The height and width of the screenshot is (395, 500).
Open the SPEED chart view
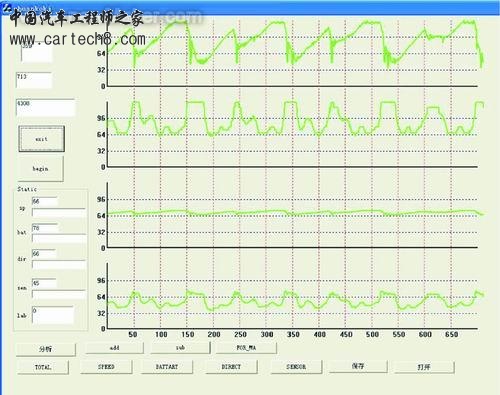point(106,367)
